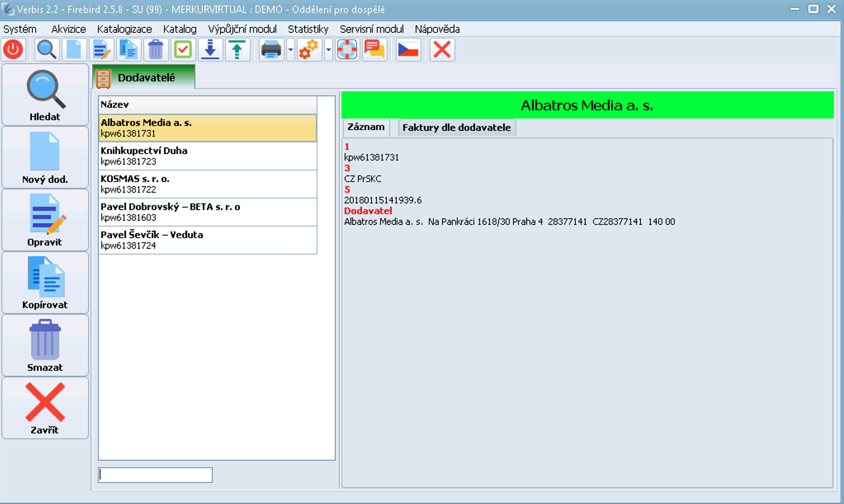Click the red X toolbar icon
This screenshot has width=844, height=504.
[x=442, y=49]
